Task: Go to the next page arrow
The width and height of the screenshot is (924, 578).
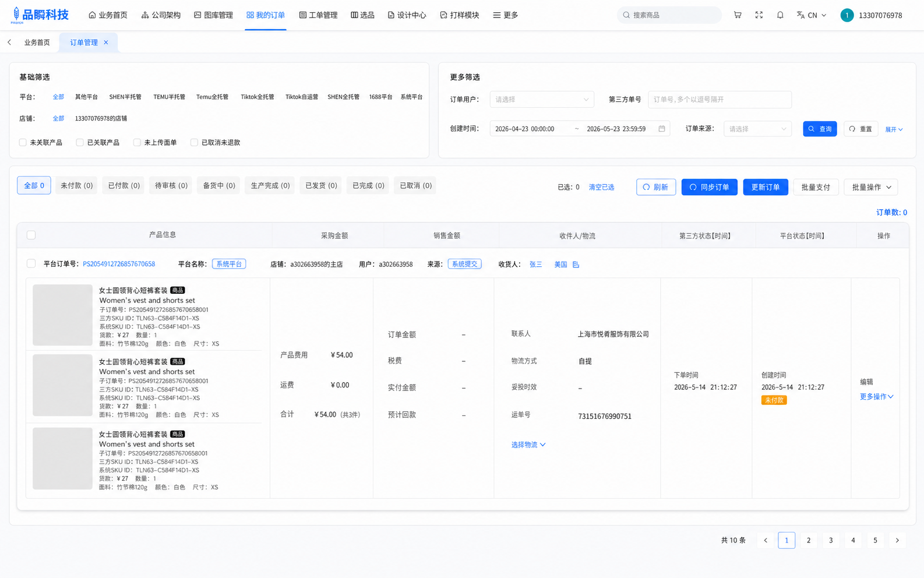Action: click(x=897, y=540)
